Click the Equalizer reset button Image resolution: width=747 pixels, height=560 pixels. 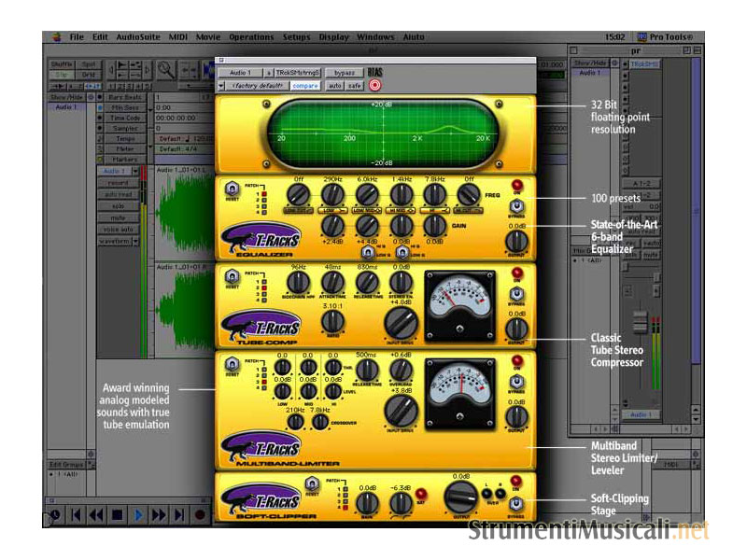232,190
